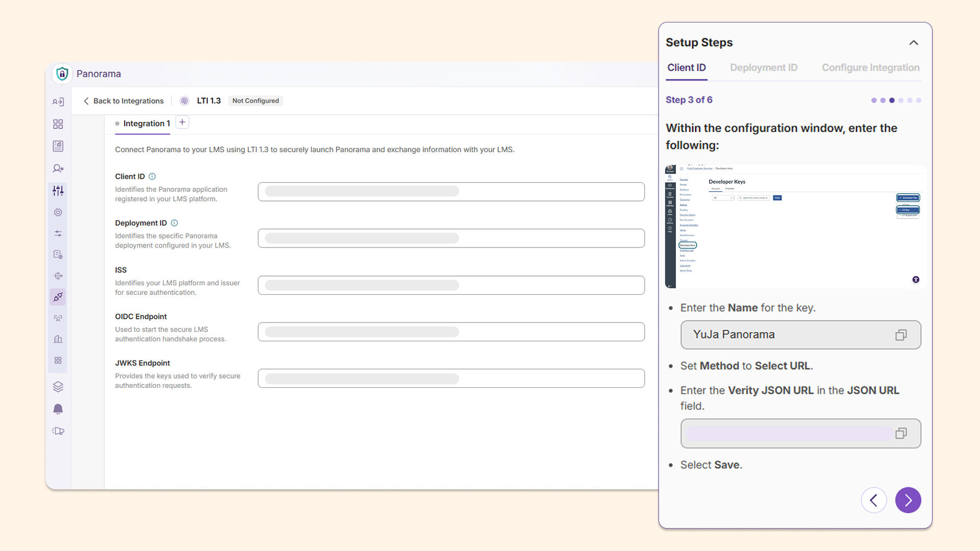Open the sign-in users sidebar icon
The width and height of the screenshot is (980, 551).
(58, 102)
